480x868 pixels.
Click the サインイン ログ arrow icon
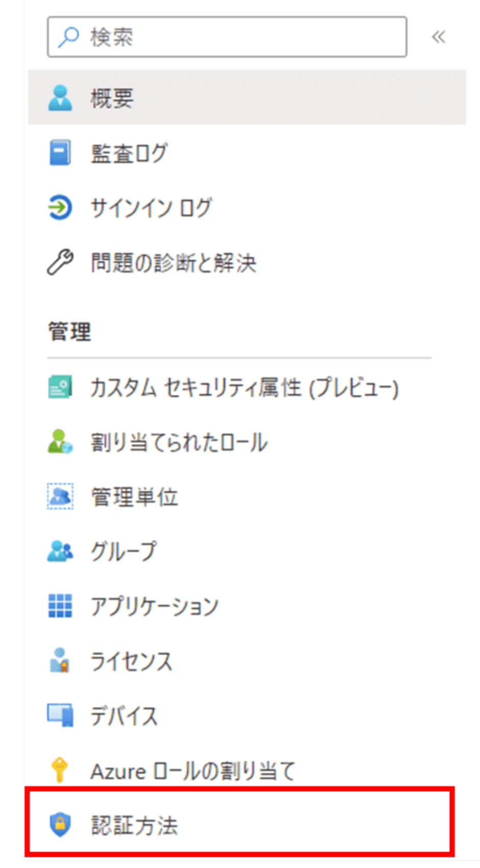click(60, 208)
